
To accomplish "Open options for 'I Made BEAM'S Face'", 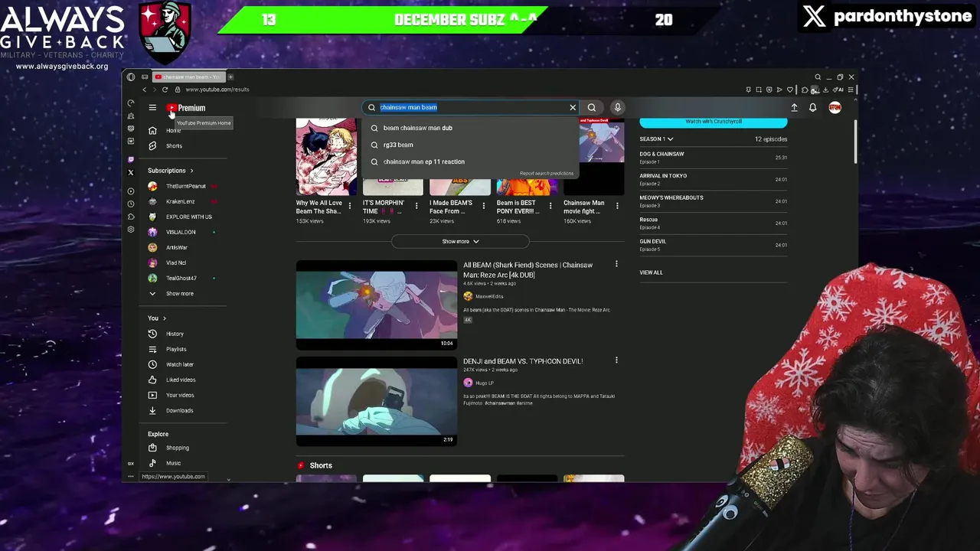I will 483,205.
